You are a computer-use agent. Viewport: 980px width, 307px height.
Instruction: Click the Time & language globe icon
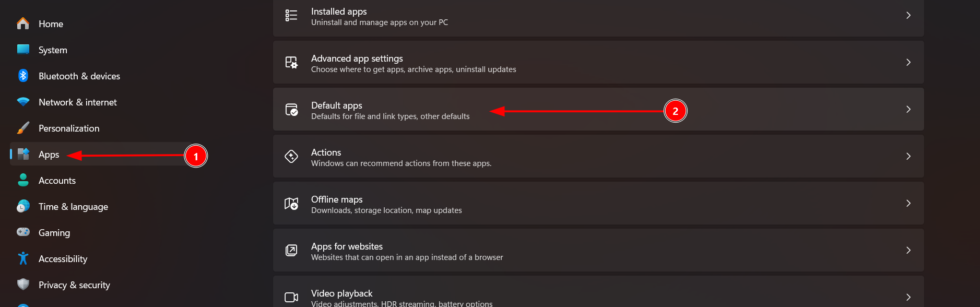click(23, 206)
